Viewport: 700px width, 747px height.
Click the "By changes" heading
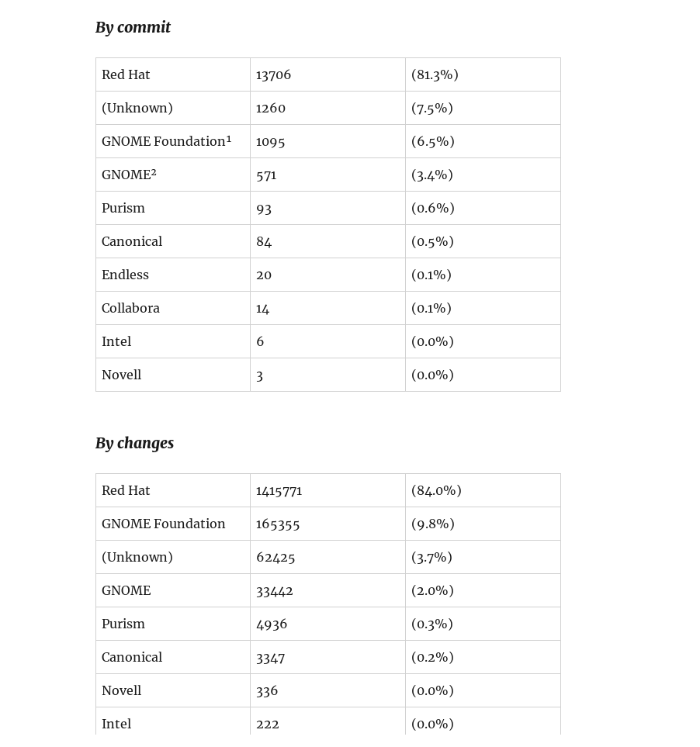click(x=134, y=443)
